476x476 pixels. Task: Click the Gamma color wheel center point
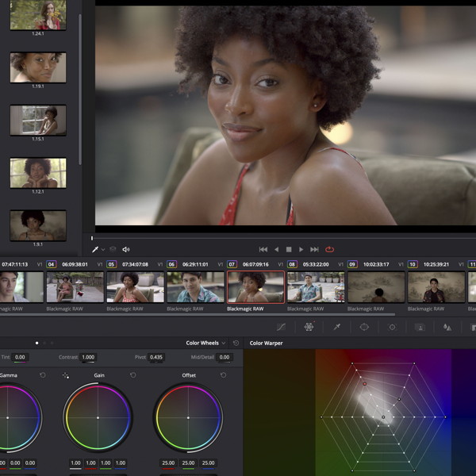[x=8, y=418]
